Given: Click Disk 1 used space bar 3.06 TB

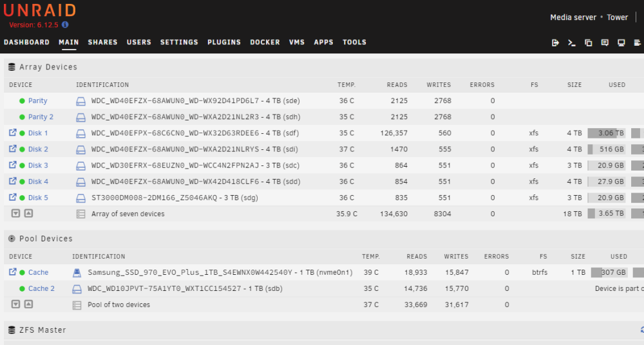Looking at the screenshot, I should click(607, 133).
